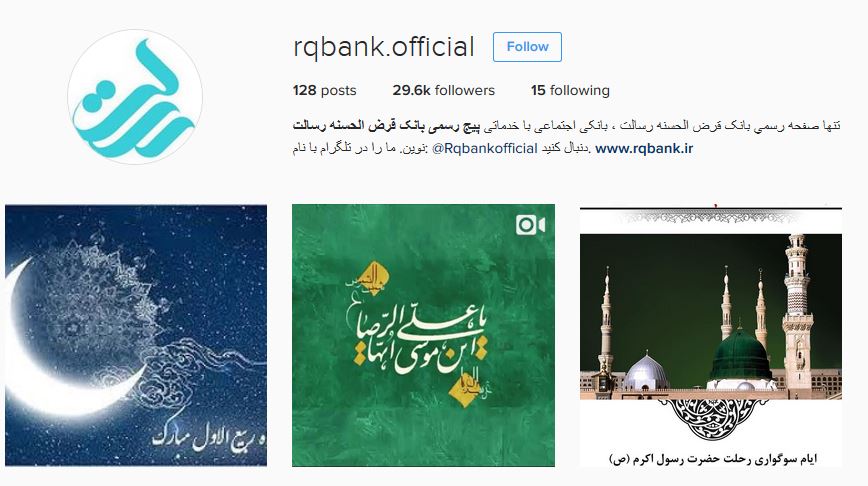Viewport: 868px width, 486px height.
Task: Show the 15 following list
Action: pyautogui.click(x=570, y=90)
